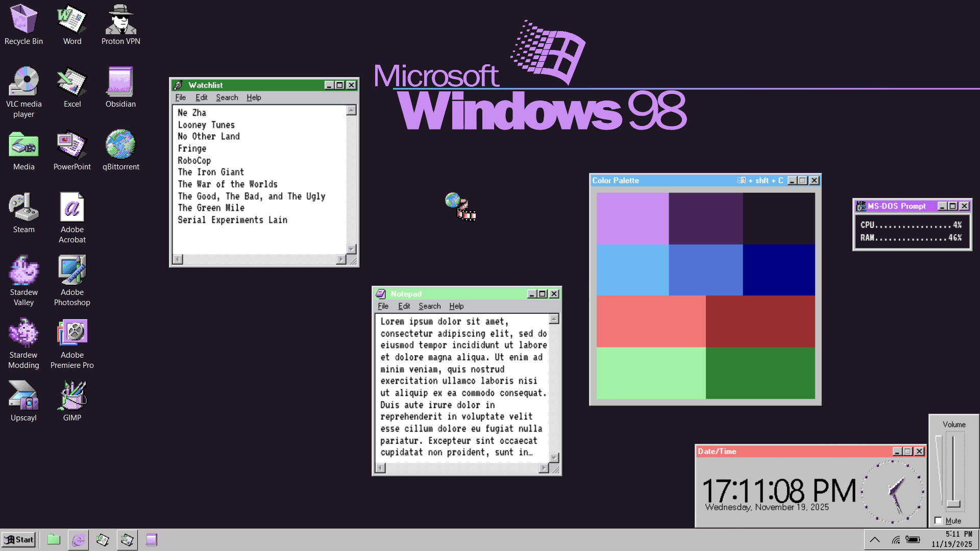Click the Start button
Screen dimensions: 980x551
(x=19, y=540)
